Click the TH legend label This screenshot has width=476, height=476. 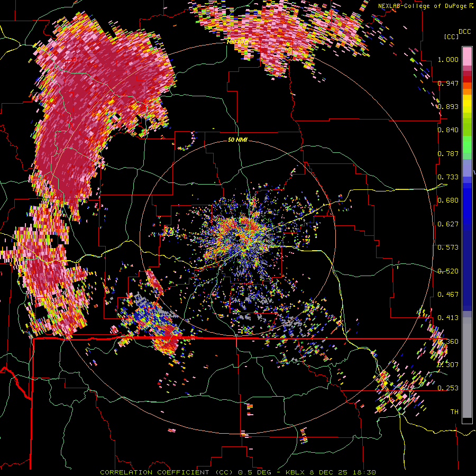click(x=454, y=412)
